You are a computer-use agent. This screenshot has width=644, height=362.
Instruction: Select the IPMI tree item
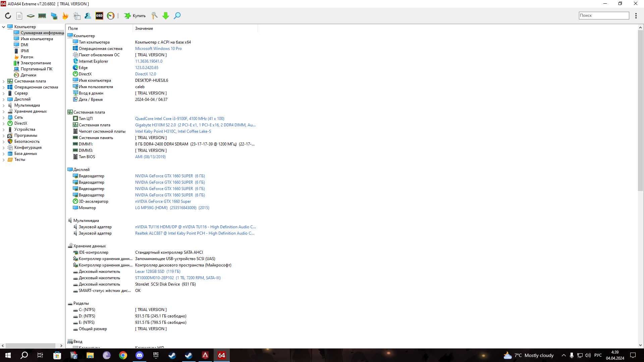point(21,51)
